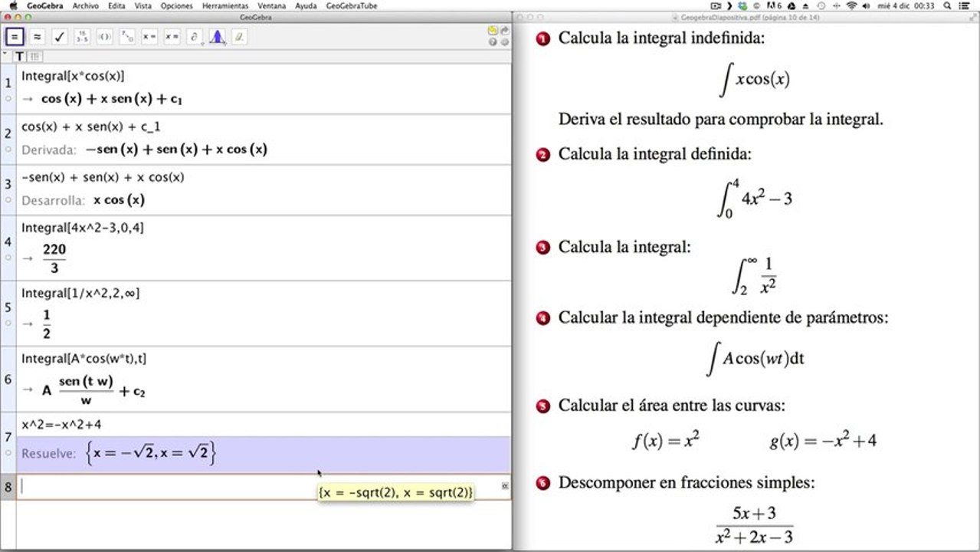This screenshot has width=980, height=552.
Task: Click the output fraction 220/3
Action: point(54,258)
